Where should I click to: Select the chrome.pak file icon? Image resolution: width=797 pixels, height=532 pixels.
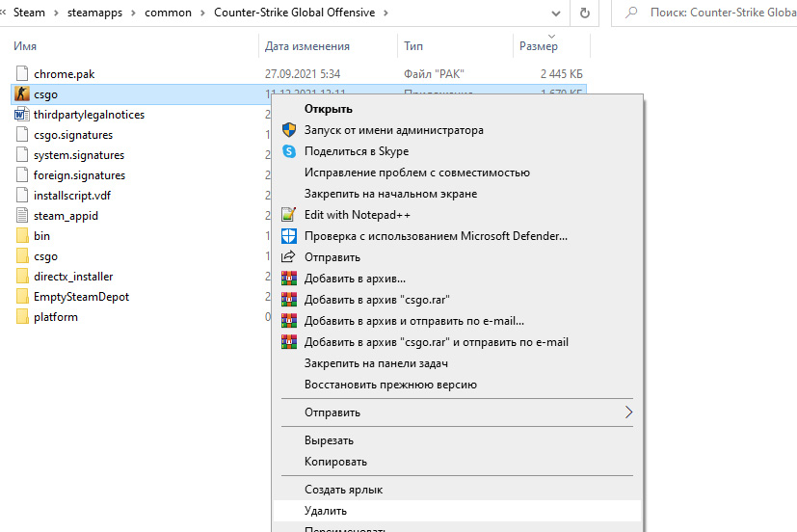pyautogui.click(x=22, y=73)
